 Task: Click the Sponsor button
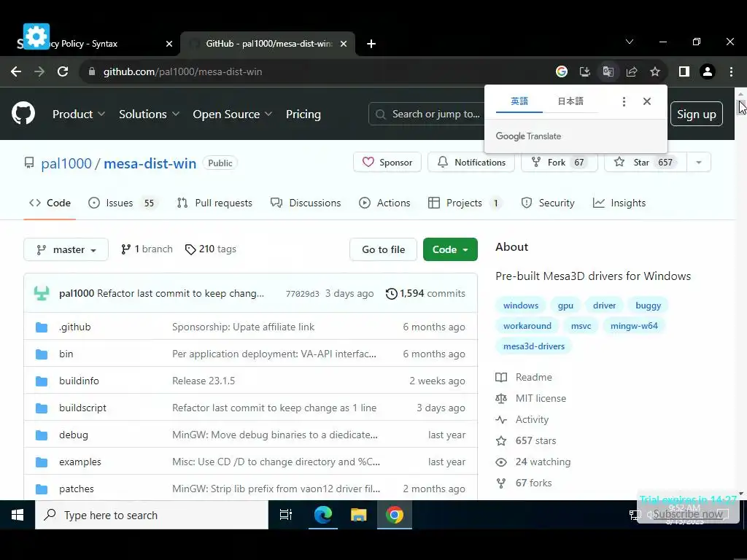point(387,163)
